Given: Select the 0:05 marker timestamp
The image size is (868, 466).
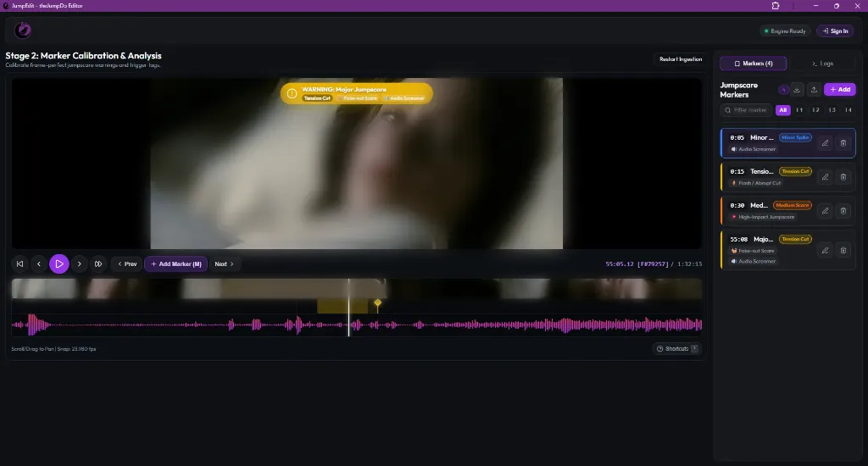Looking at the screenshot, I should [737, 138].
